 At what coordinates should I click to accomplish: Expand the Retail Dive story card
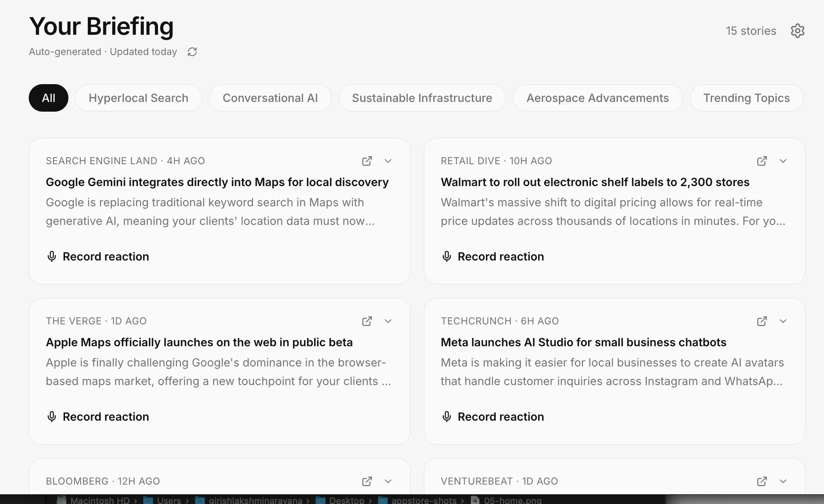click(783, 161)
